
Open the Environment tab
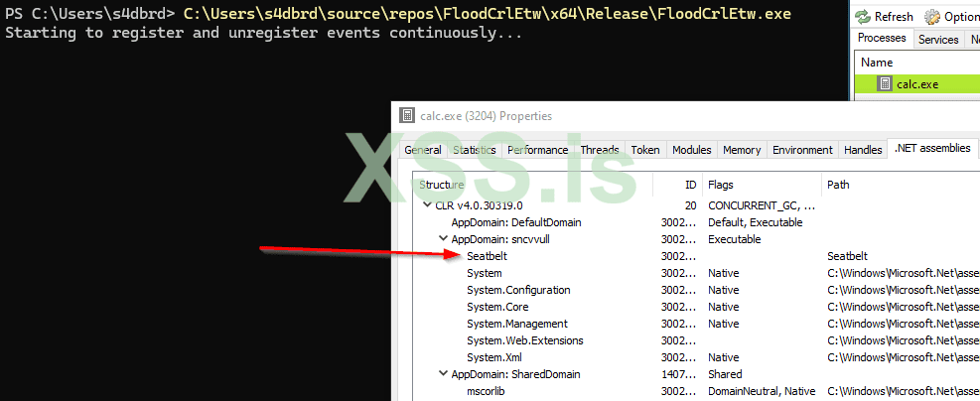tap(802, 150)
